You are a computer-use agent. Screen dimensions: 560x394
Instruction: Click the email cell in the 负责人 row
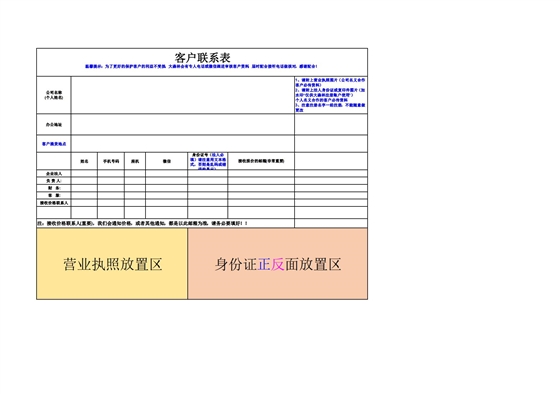click(x=261, y=181)
